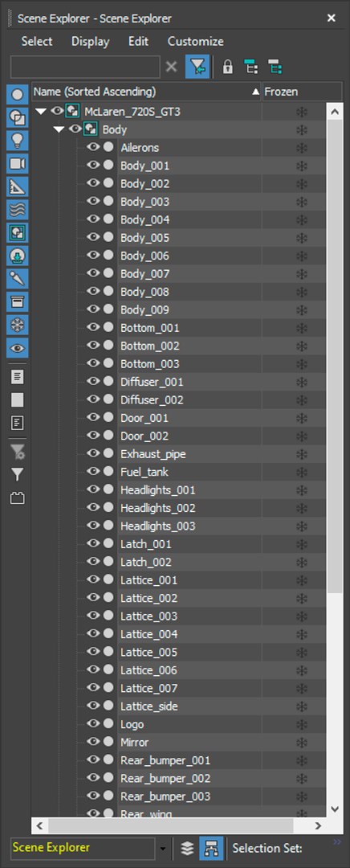
Task: Hide the Mirror object via eye
Action: coord(93,742)
